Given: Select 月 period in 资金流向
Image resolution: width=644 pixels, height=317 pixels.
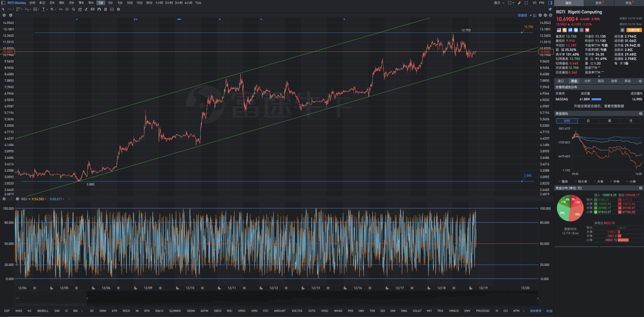Looking at the screenshot, I should [631, 121].
